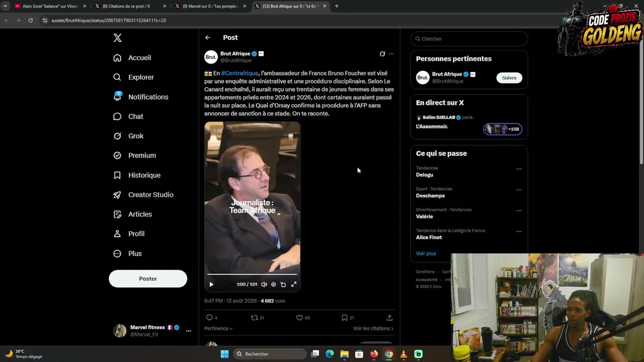Toggle video picture-in-picture mode
Image resolution: width=644 pixels, height=362 pixels.
click(x=283, y=285)
